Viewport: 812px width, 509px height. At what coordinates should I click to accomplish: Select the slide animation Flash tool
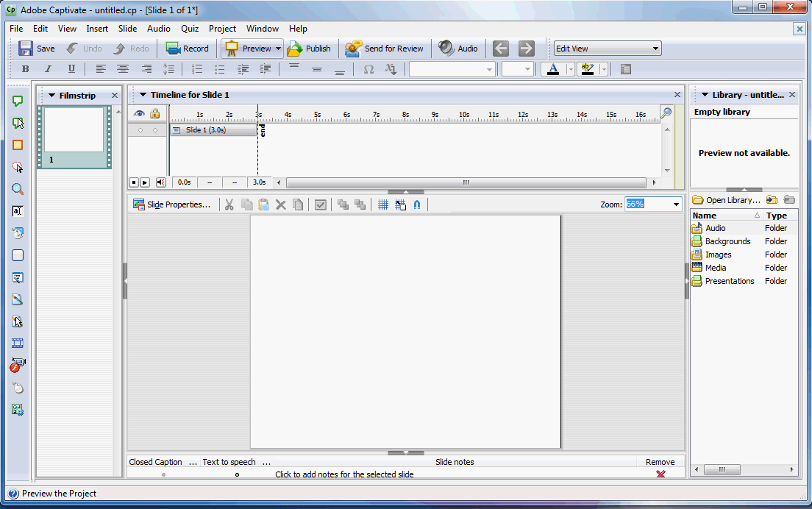pyautogui.click(x=18, y=366)
